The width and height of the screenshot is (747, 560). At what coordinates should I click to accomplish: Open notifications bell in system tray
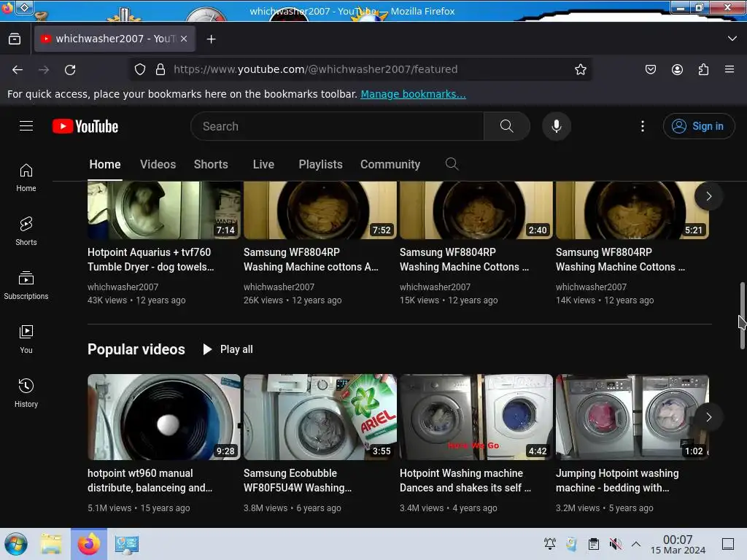[x=550, y=544]
